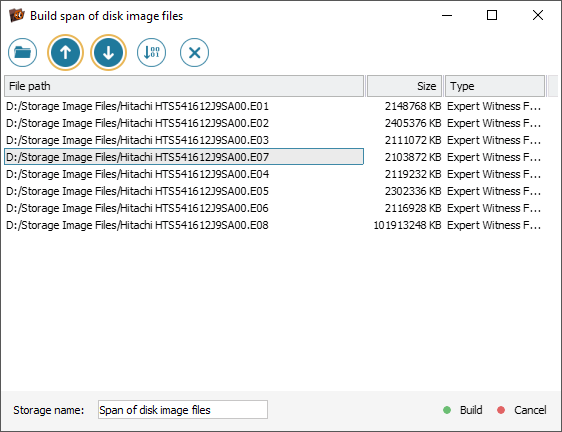Image resolution: width=562 pixels, height=432 pixels.
Task: Sort by Size column header
Action: [x=404, y=86]
